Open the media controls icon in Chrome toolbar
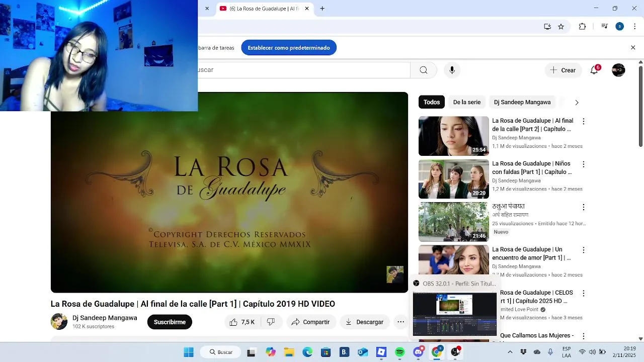Viewport: 644px width, 362px height. pyautogui.click(x=605, y=27)
